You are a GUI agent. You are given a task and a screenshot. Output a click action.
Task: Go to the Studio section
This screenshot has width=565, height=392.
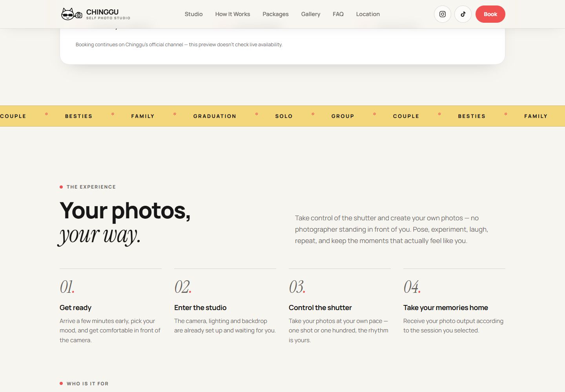[194, 14]
